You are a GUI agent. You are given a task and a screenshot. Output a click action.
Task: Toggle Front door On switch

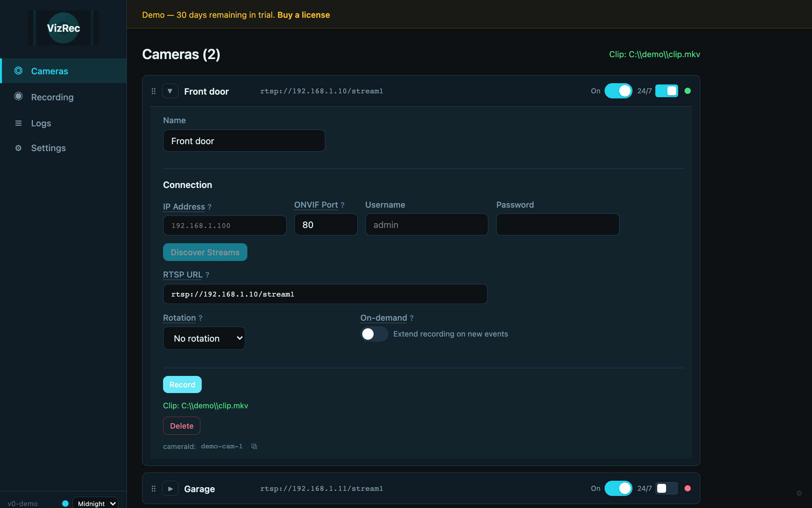[x=618, y=91]
